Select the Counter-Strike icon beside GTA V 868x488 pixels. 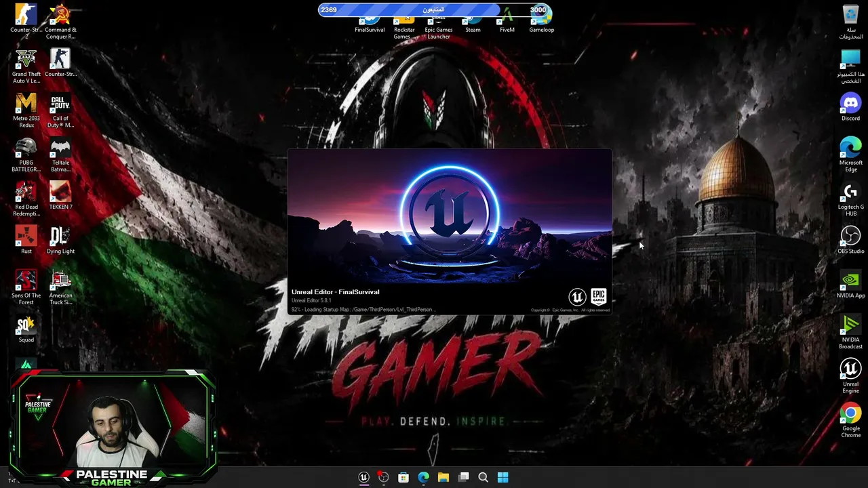60,62
